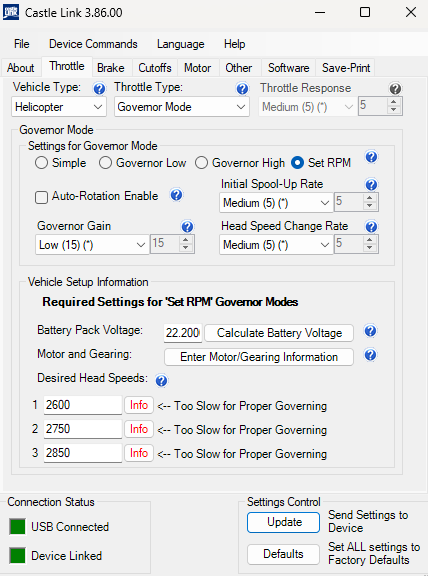
Task: Open the Device Commands menu
Action: tap(93, 44)
